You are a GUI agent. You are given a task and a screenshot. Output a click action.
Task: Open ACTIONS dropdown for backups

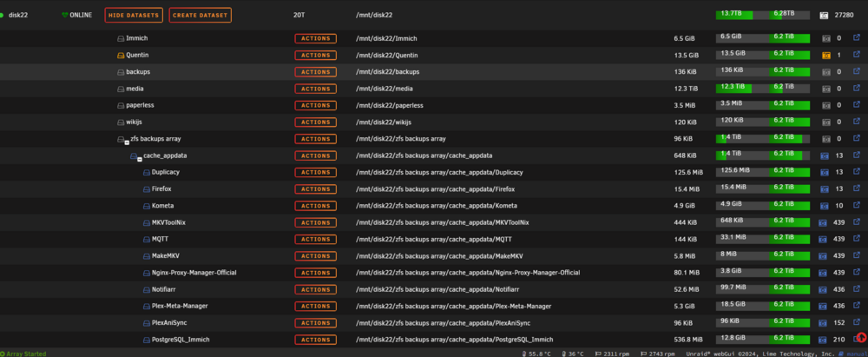pyautogui.click(x=316, y=72)
